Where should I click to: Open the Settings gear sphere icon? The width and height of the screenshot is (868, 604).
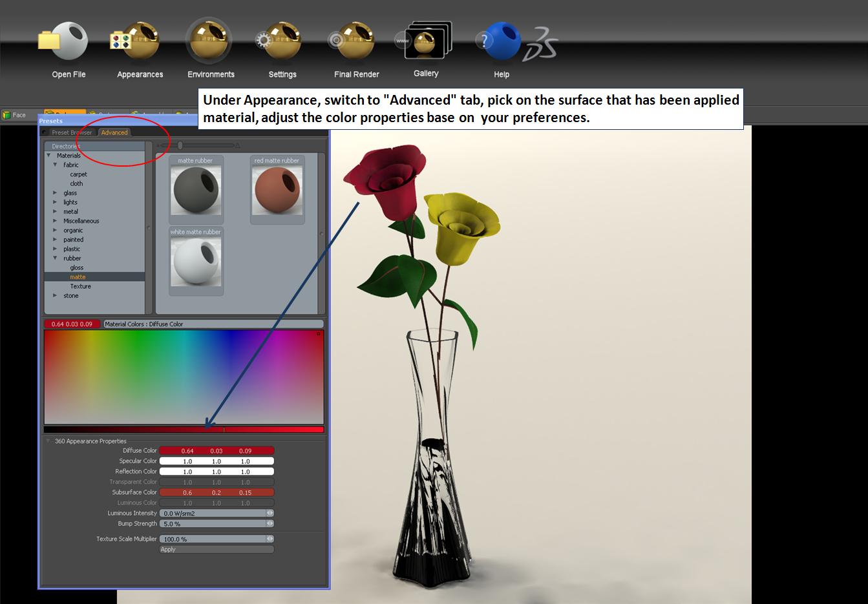(x=278, y=41)
